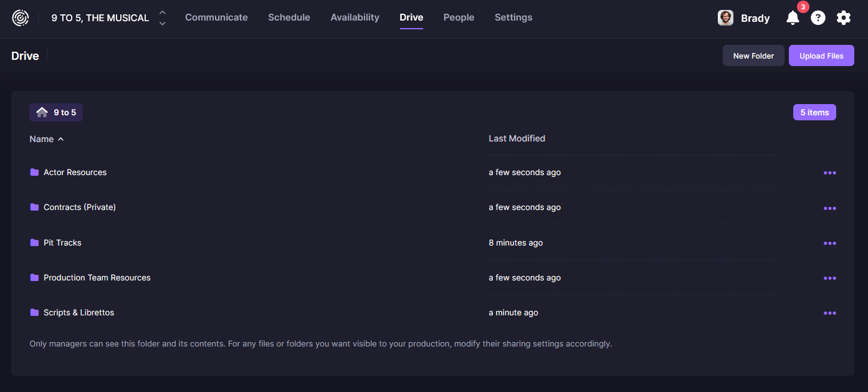Screen dimensions: 868x392
Task: Click the gear icon in top bar
Action: pos(844,18)
